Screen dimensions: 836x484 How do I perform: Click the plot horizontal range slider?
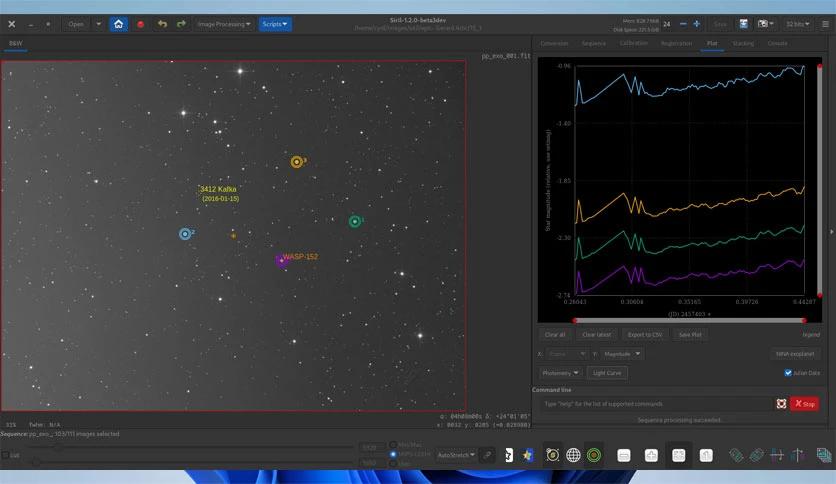pyautogui.click(x=689, y=320)
